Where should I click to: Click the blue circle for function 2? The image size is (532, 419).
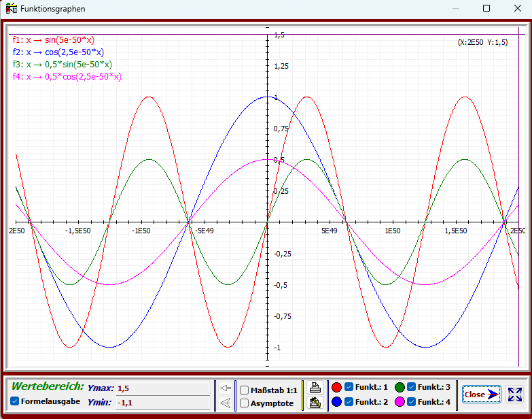(x=337, y=402)
